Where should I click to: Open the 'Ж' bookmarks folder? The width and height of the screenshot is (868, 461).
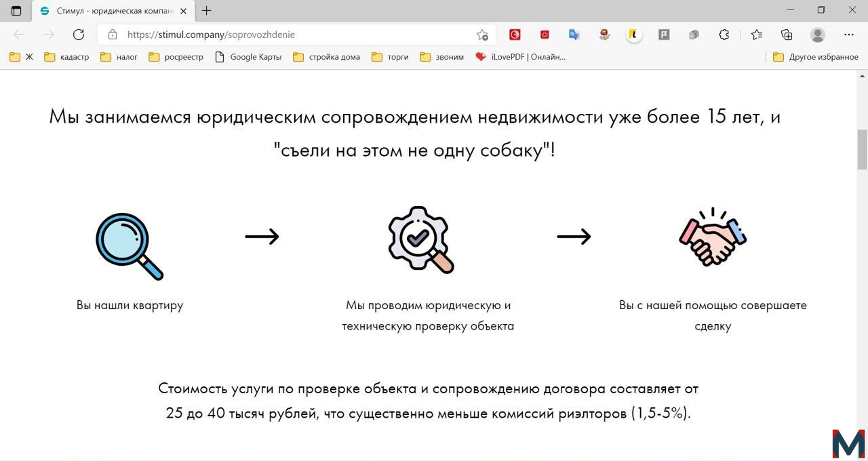[x=21, y=57]
